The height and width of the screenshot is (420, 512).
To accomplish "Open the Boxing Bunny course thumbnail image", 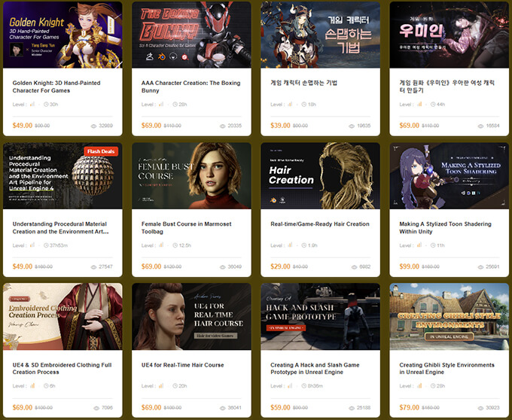I will tap(191, 35).
